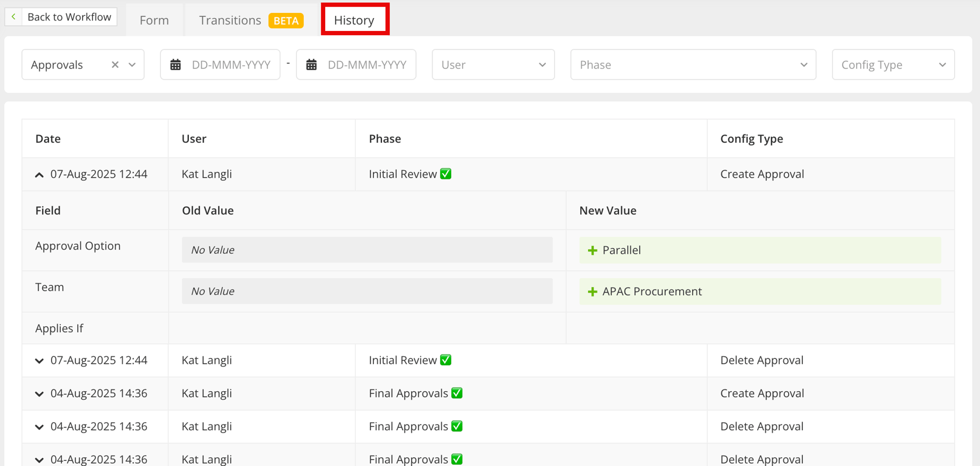Click the No Value box for Team

click(x=367, y=292)
